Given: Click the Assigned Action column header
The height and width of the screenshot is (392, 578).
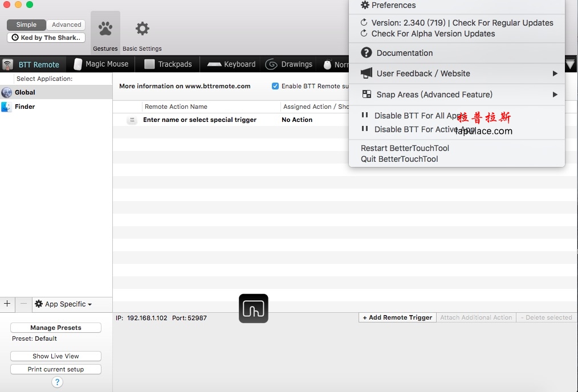Looking at the screenshot, I should [x=315, y=107].
